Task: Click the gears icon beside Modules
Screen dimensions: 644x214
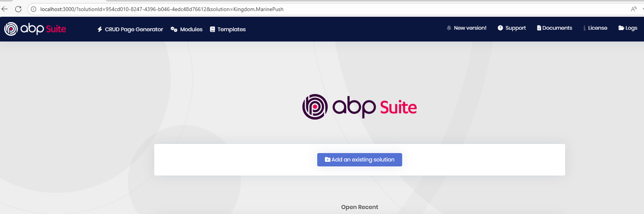Action: coord(174,29)
